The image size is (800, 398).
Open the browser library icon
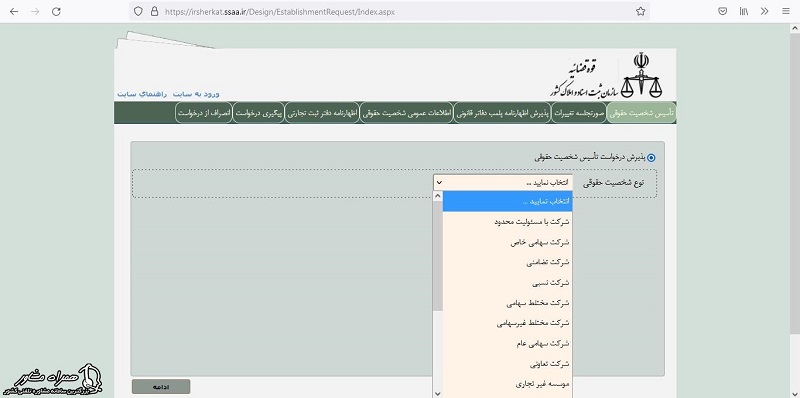(x=744, y=11)
